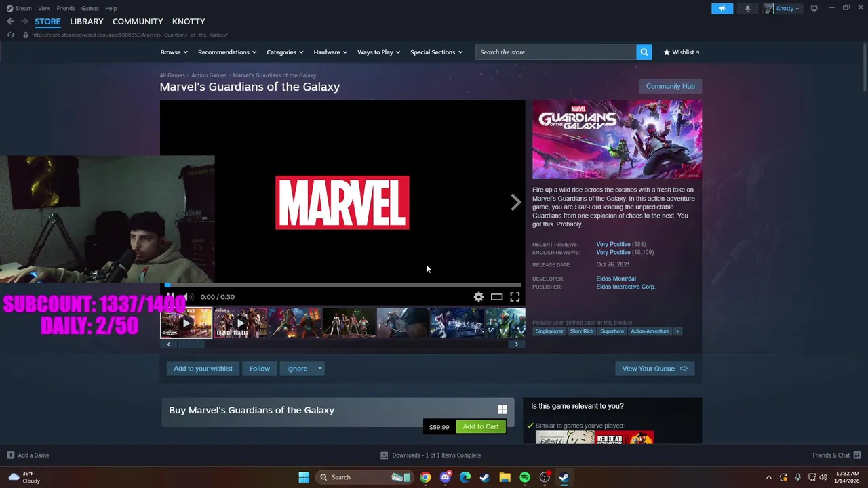
Task: Open the Knotty account dropdown
Action: pos(783,8)
